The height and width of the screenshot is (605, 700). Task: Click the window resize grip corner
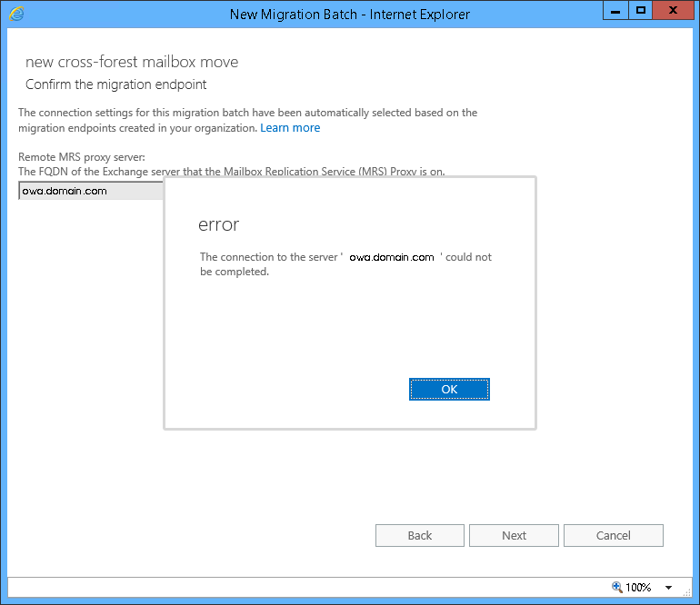click(687, 591)
